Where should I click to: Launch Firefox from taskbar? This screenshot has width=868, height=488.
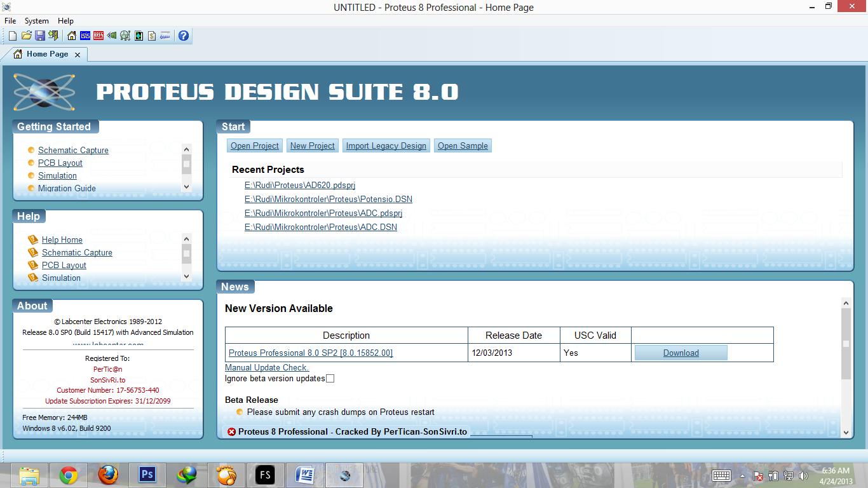(108, 475)
